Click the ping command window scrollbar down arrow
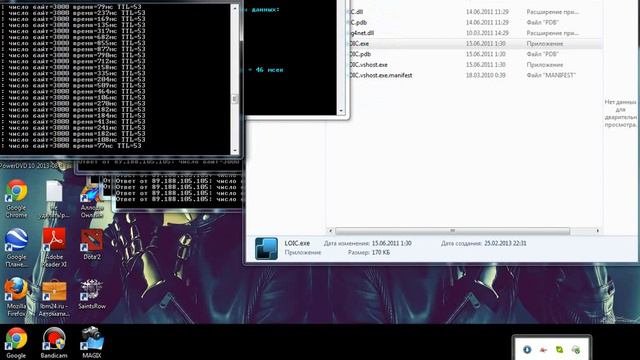 (235, 151)
